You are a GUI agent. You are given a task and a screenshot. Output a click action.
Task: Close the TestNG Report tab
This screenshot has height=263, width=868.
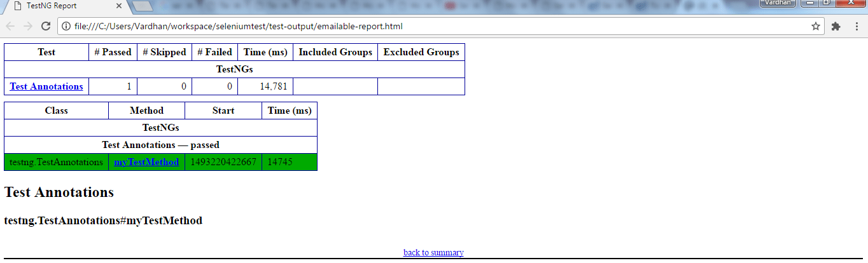pyautogui.click(x=118, y=6)
